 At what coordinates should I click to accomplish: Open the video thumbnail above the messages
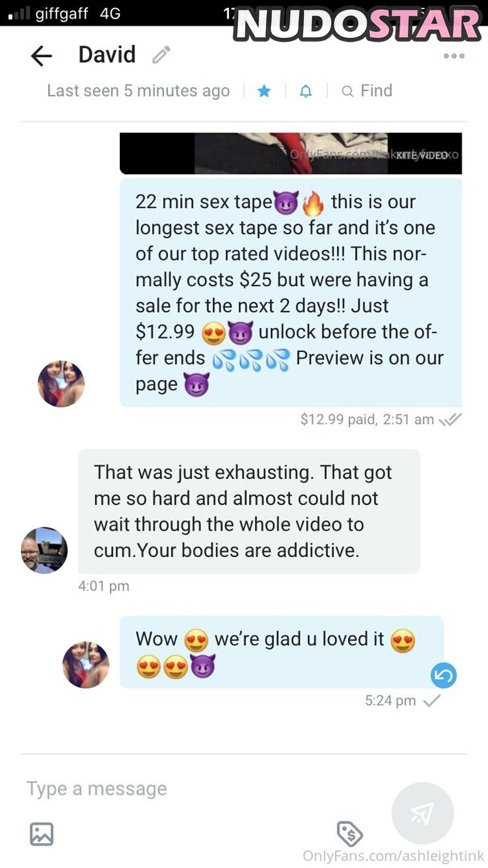291,154
